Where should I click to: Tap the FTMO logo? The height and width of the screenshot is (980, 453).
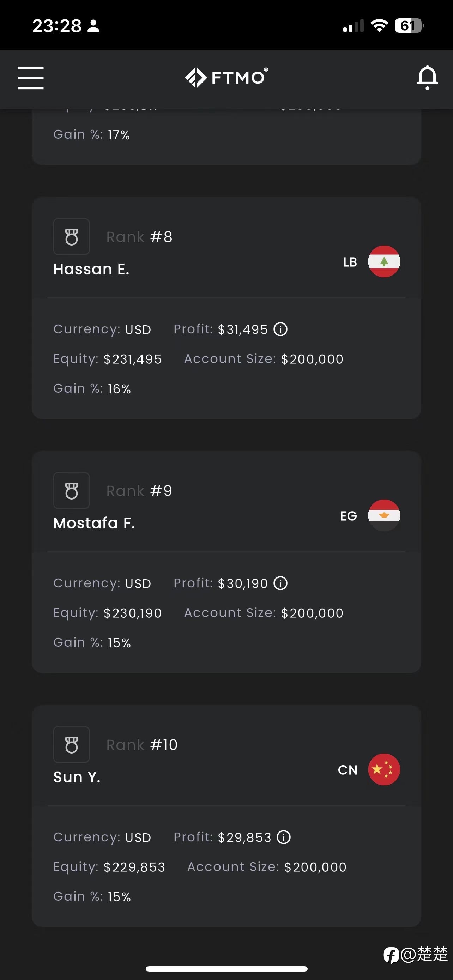coord(226,78)
